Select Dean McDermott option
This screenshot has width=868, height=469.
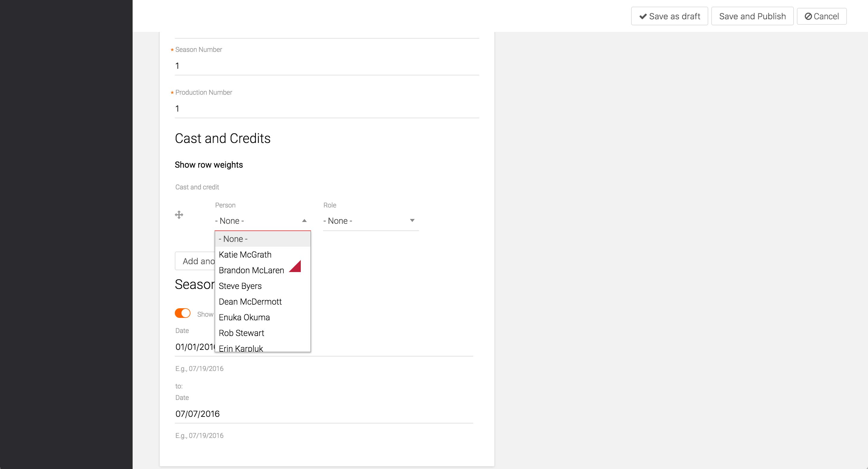(250, 302)
